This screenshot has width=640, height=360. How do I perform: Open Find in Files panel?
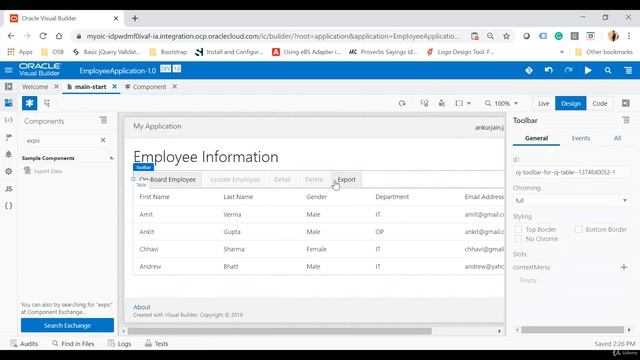(x=73, y=344)
